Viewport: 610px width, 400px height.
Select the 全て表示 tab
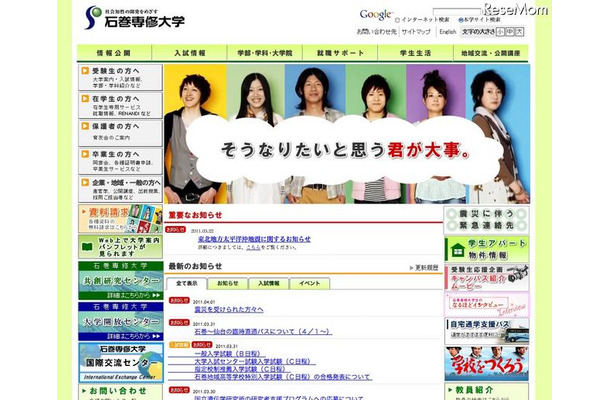(187, 283)
